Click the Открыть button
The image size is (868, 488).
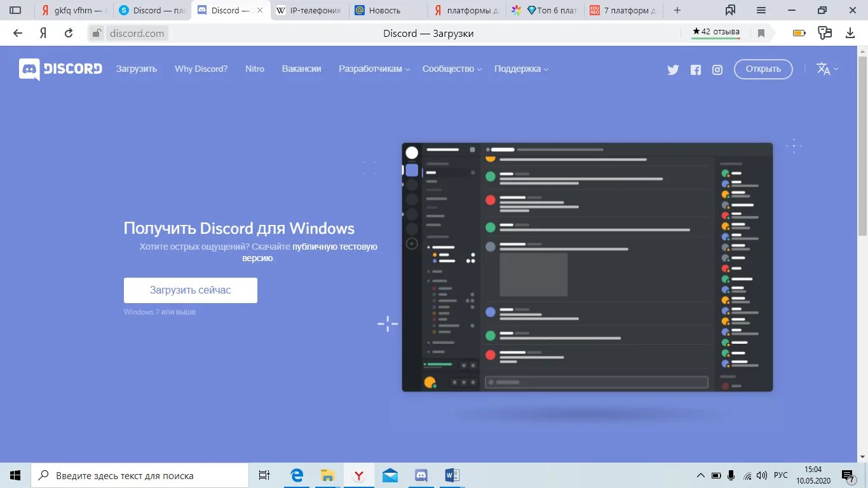[x=763, y=69]
